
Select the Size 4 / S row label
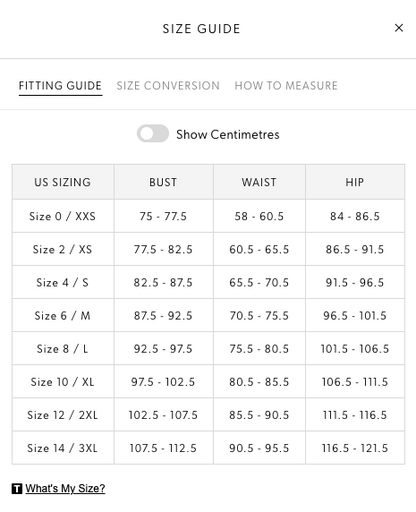[x=63, y=282]
